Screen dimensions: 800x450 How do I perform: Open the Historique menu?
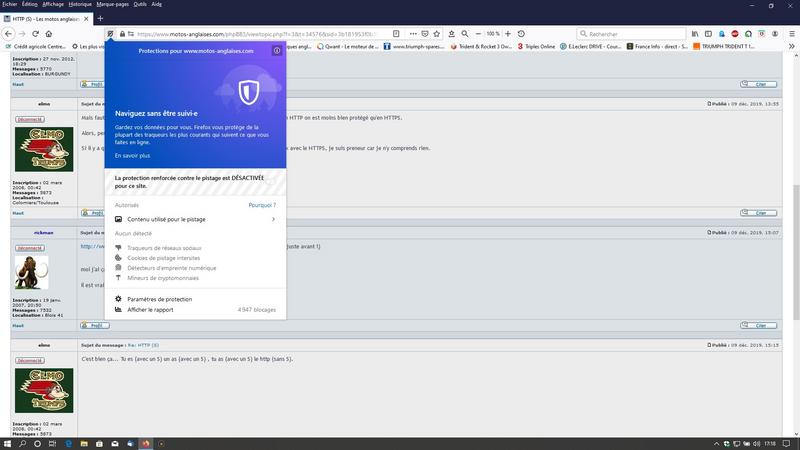tap(80, 4)
